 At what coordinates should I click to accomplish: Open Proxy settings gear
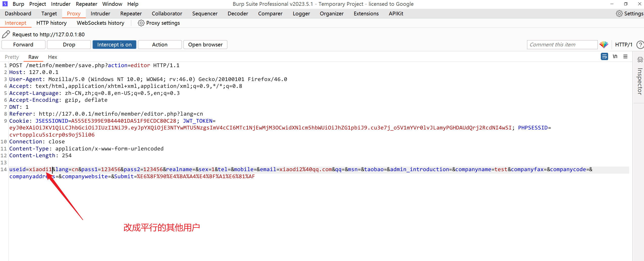(x=159, y=23)
